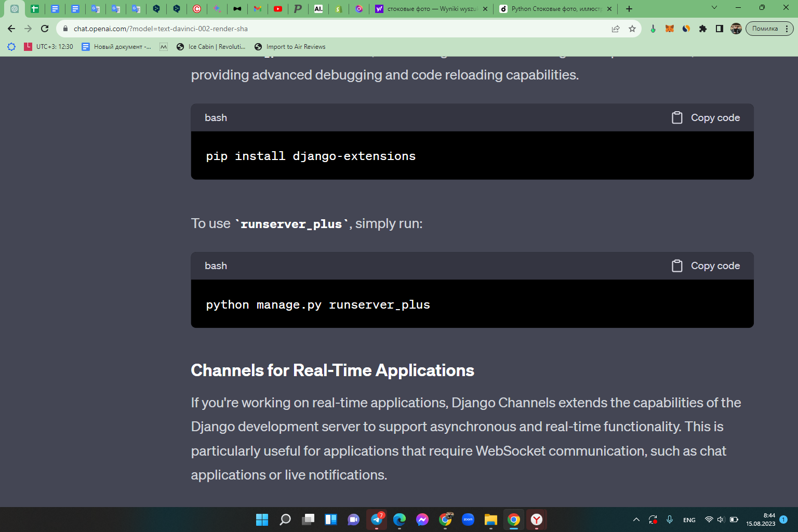The image size is (798, 532).
Task: Click the Telegram taskbar notification badge
Action: tap(380, 514)
